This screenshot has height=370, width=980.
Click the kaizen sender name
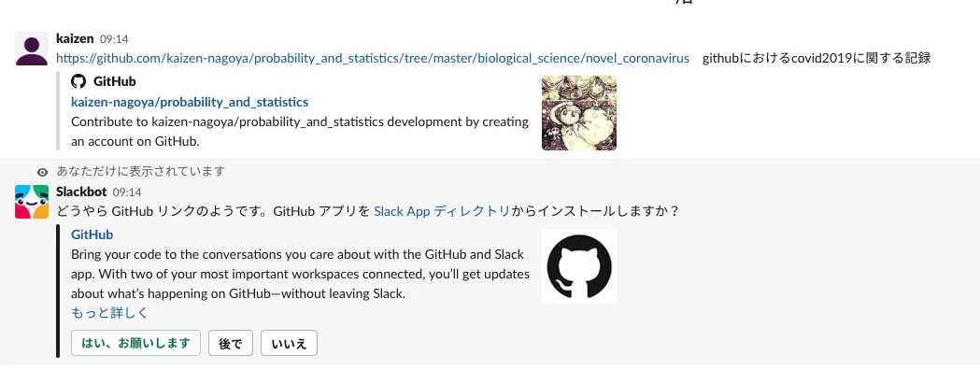point(75,38)
